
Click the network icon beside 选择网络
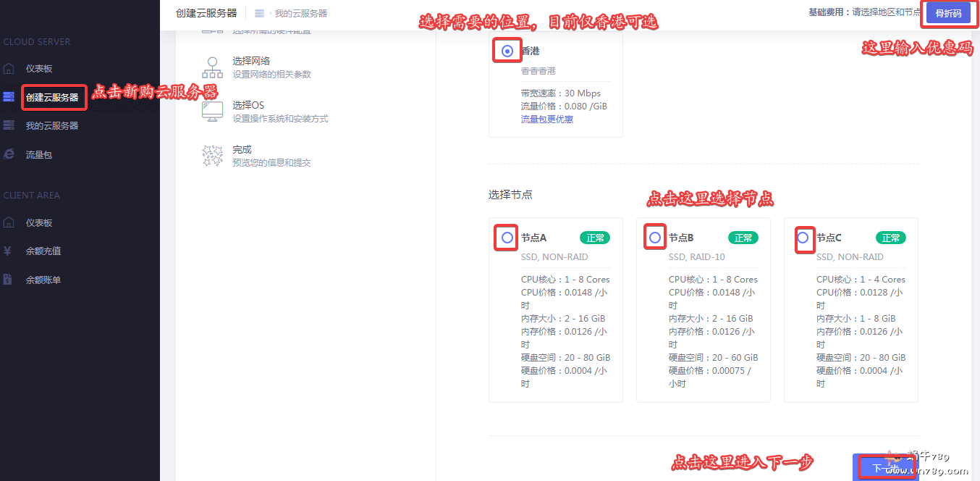pyautogui.click(x=212, y=67)
